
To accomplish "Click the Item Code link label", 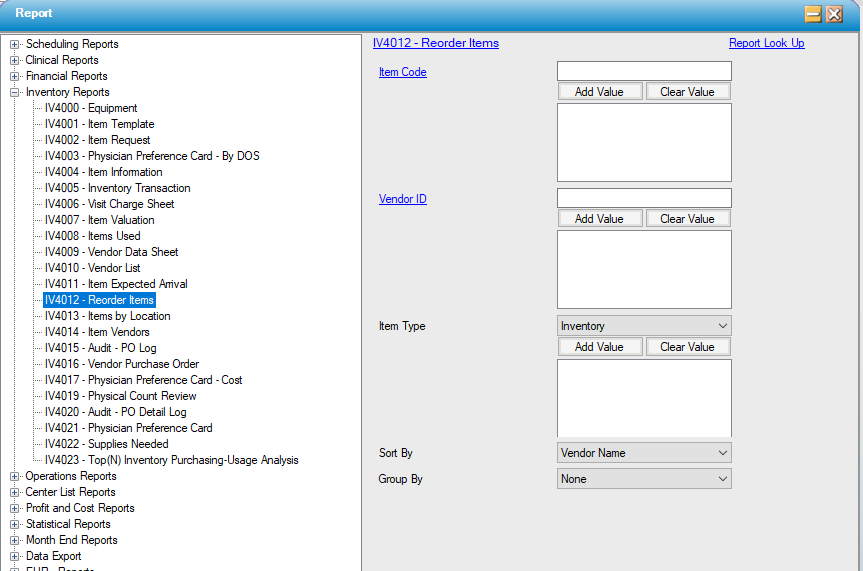I will 402,72.
